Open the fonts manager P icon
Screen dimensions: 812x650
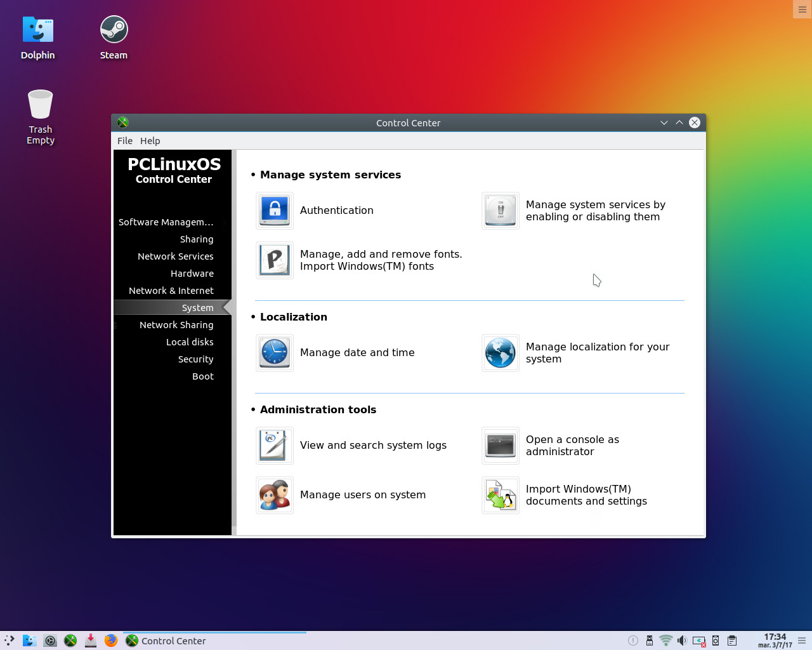click(275, 260)
